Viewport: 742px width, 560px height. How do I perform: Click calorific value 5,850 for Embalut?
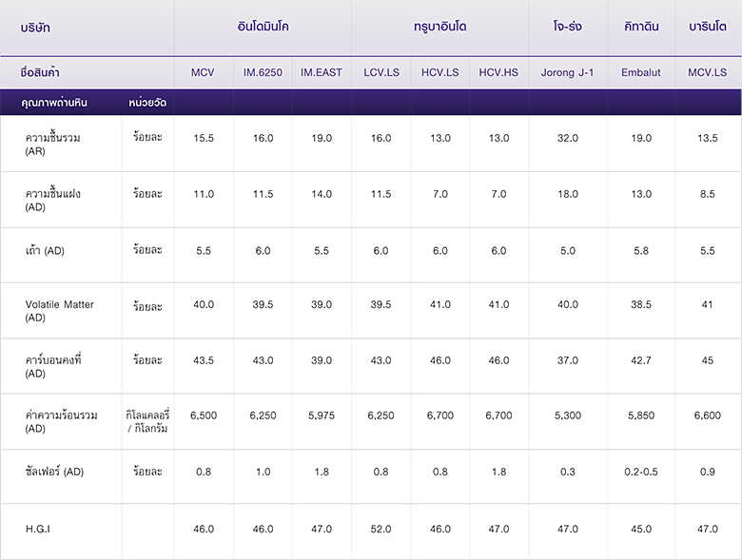(x=641, y=415)
